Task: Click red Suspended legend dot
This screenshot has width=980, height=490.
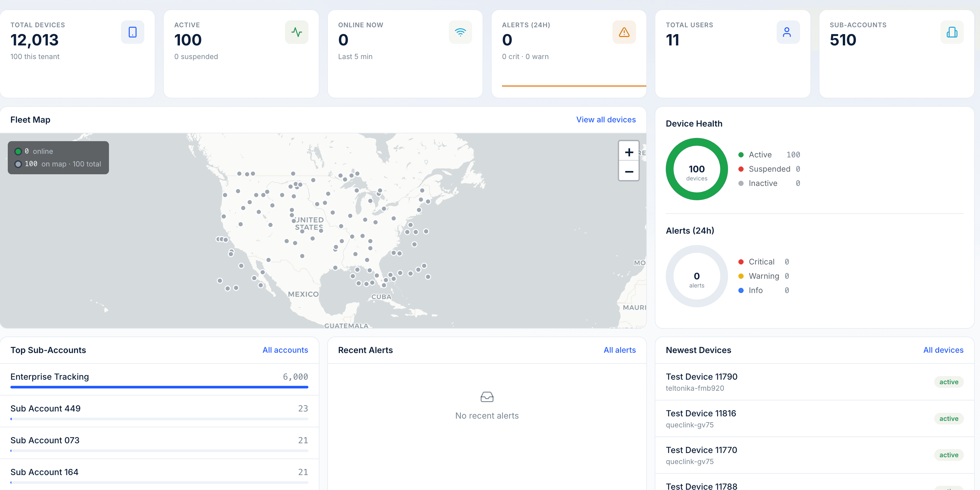Action: [x=741, y=169]
